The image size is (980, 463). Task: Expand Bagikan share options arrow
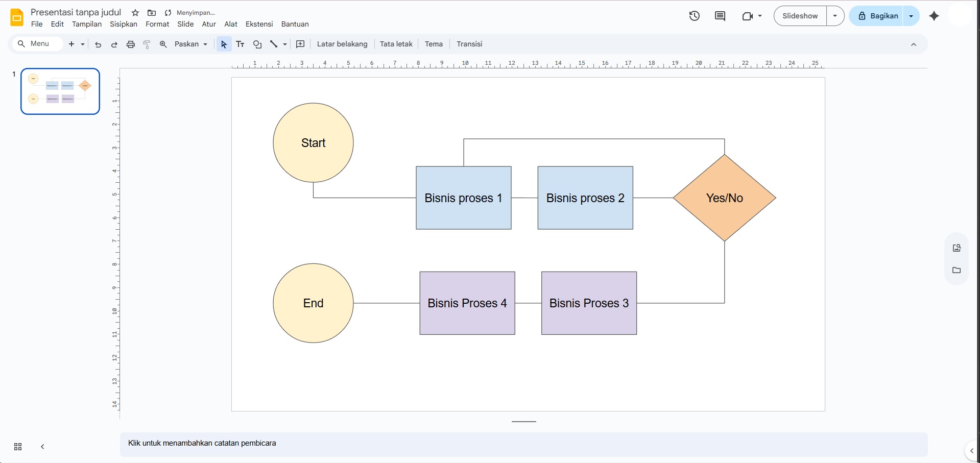pos(911,16)
